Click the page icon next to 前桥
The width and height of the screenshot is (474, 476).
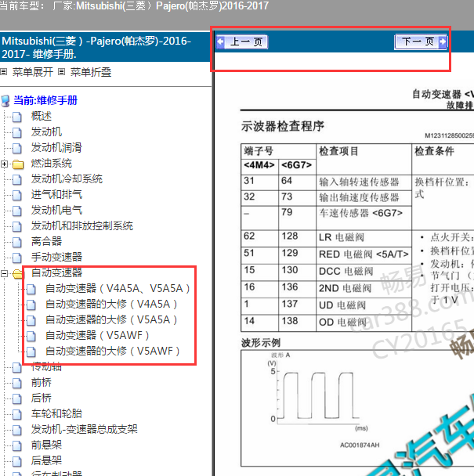[17, 384]
